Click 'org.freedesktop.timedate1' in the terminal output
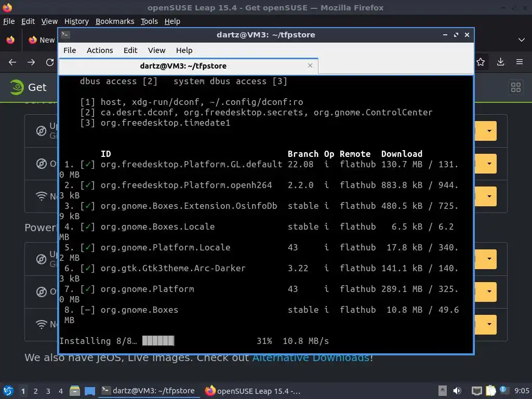Viewport: 532px width, 399px height. point(165,123)
